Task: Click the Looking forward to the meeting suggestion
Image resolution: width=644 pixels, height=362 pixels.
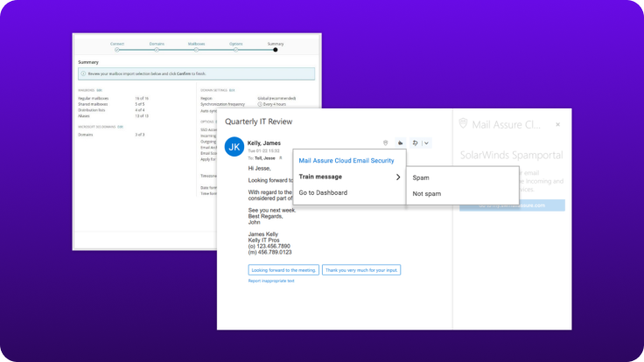Action: pyautogui.click(x=283, y=270)
